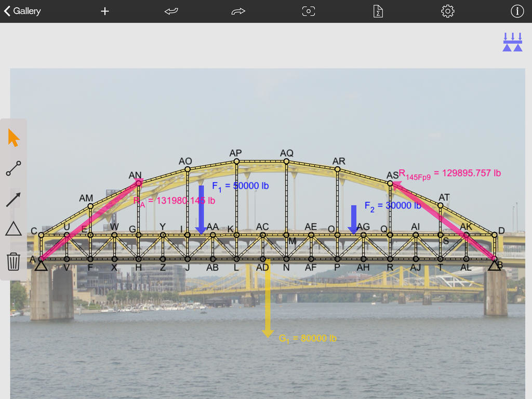
Task: Tap the plus icon to add new
Action: [105, 11]
